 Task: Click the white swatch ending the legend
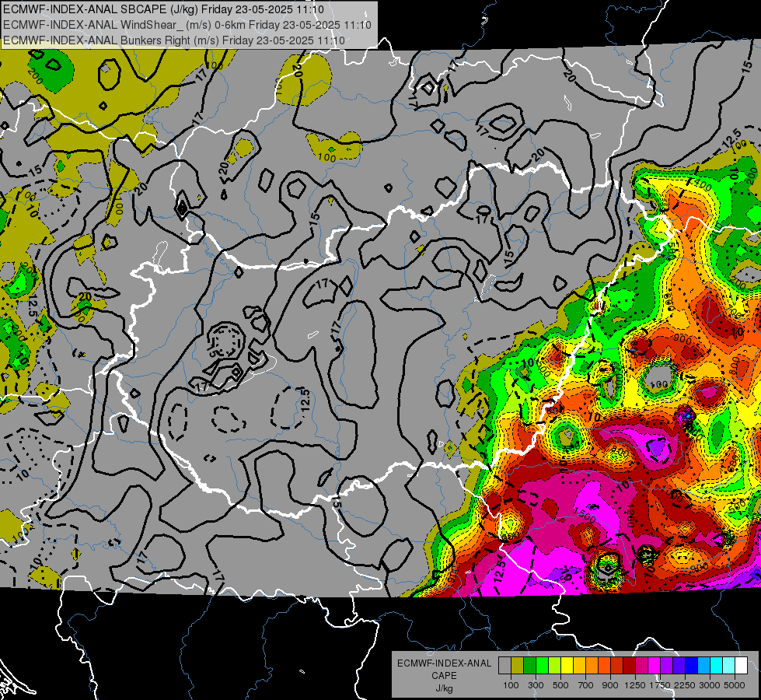[741, 666]
